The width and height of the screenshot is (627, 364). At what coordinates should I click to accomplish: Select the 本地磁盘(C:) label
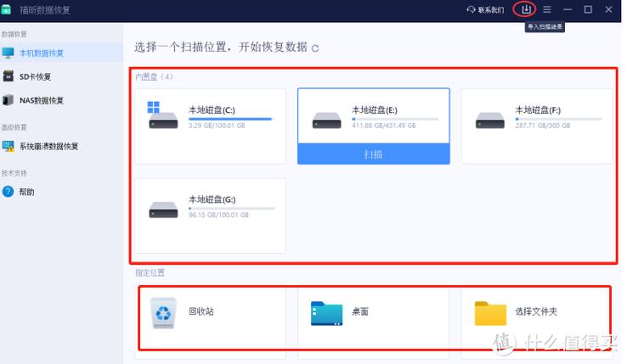pos(212,110)
